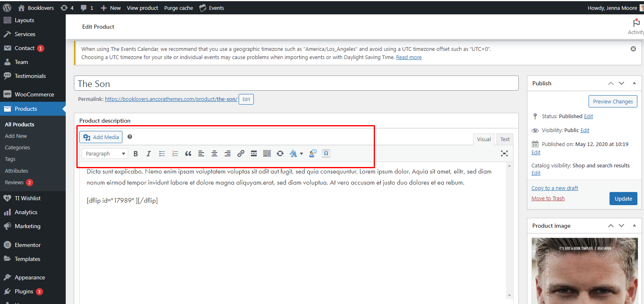
Task: Align text left
Action: point(201,153)
